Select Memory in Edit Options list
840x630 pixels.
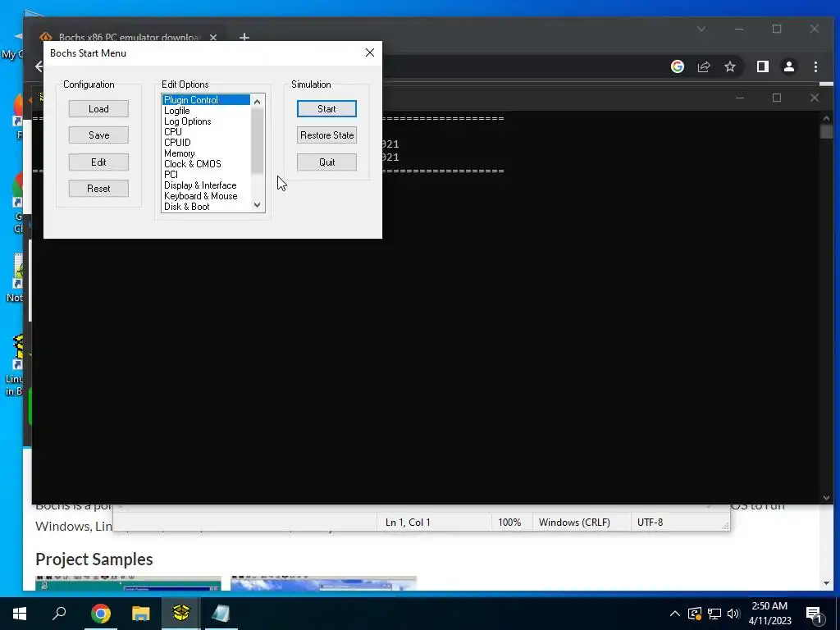point(206,153)
